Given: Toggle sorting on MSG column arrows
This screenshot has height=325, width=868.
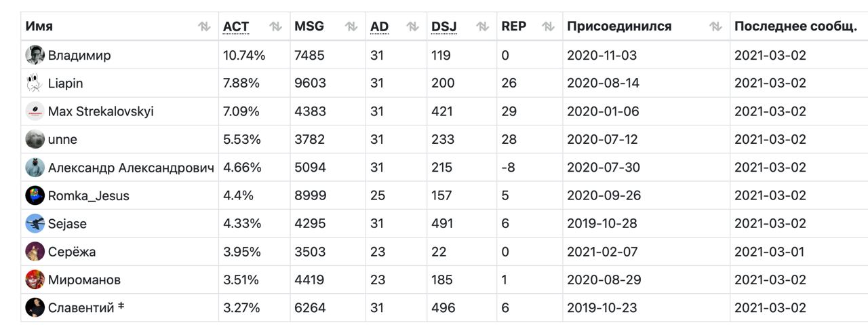Looking at the screenshot, I should click(351, 27).
